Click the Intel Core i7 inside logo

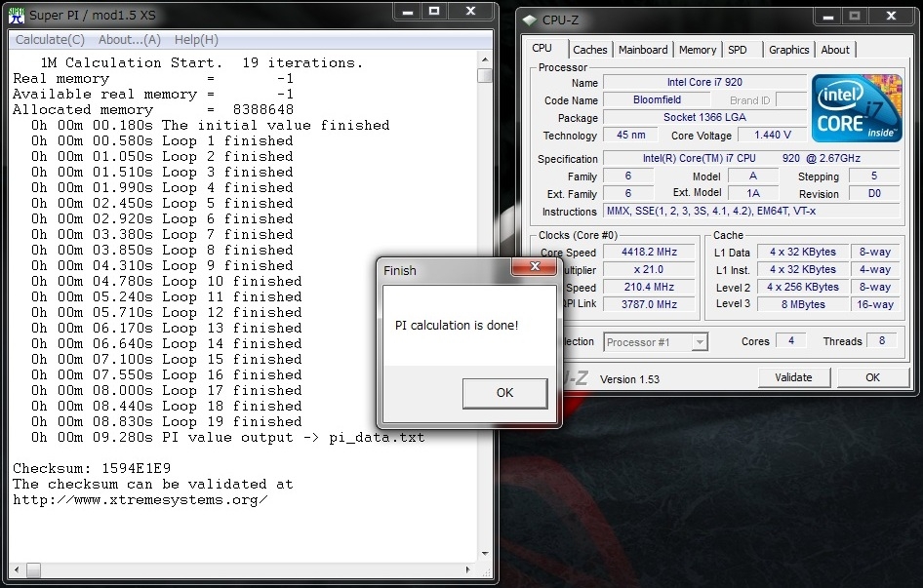[857, 107]
